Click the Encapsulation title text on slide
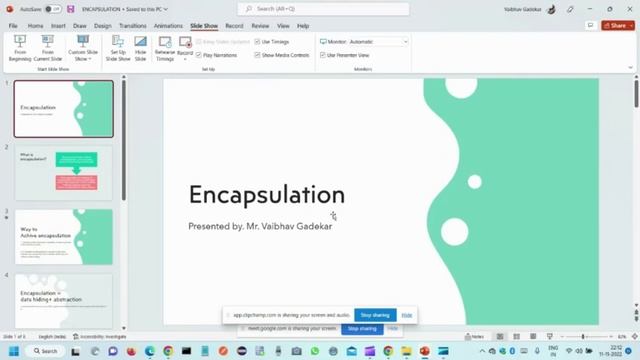Image resolution: width=640 pixels, height=360 pixels. coord(267,195)
